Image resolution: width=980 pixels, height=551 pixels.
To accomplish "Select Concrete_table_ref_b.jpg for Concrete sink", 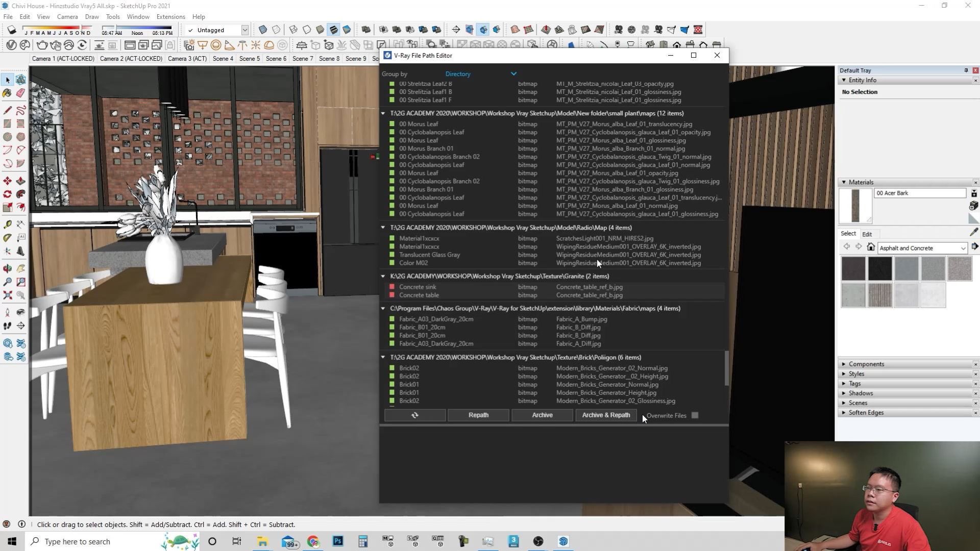I will pyautogui.click(x=589, y=287).
